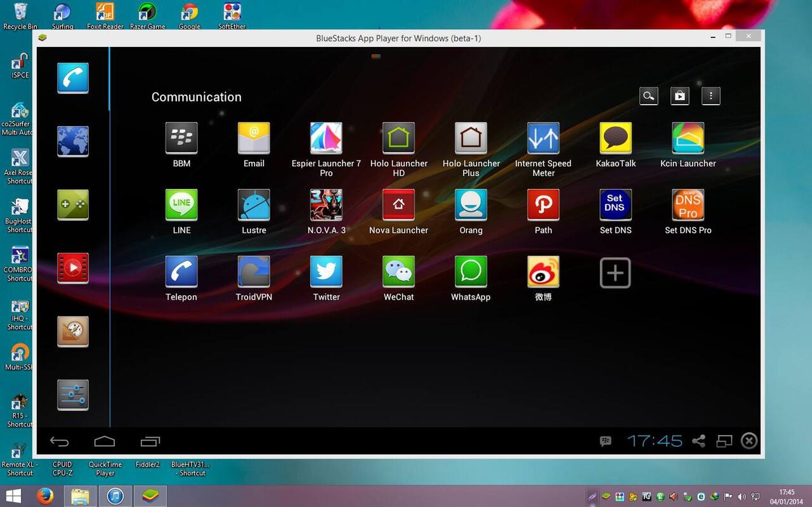Image resolution: width=812 pixels, height=507 pixels.
Task: Select the globe internet category in sidebar
Action: (x=73, y=141)
